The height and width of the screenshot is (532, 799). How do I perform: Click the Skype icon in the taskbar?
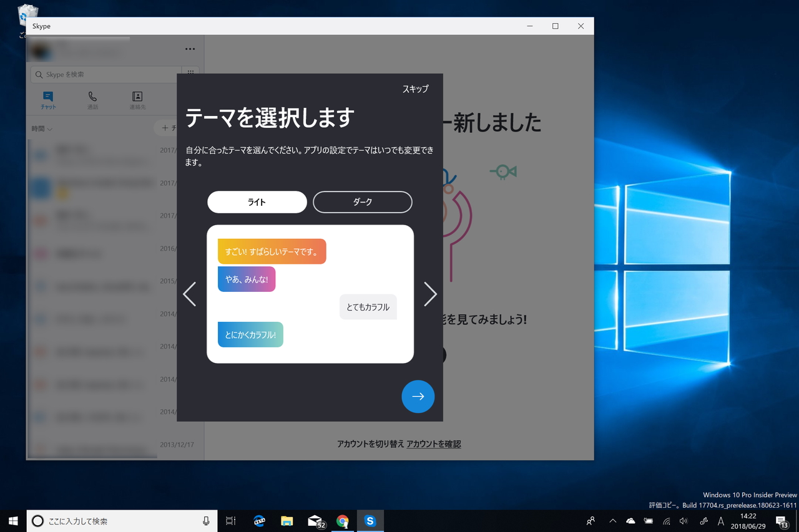[370, 521]
